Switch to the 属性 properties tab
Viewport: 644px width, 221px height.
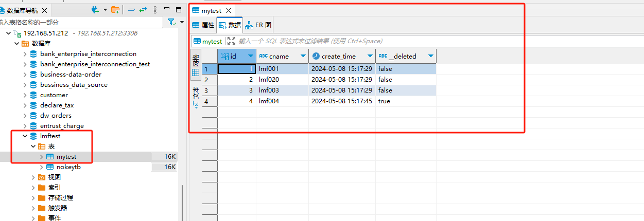[203, 25]
